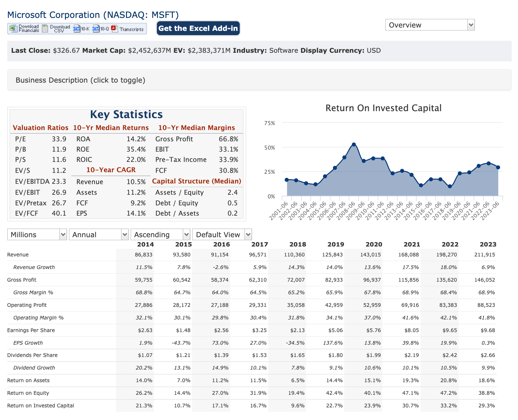This screenshot has height=420, width=518.
Task: Click the Pre-Tax Income margin 33.9%
Action: (228, 160)
